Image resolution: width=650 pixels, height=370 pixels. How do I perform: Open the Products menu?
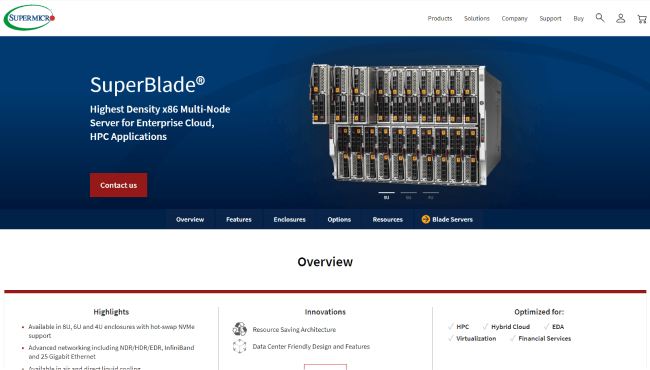point(440,19)
